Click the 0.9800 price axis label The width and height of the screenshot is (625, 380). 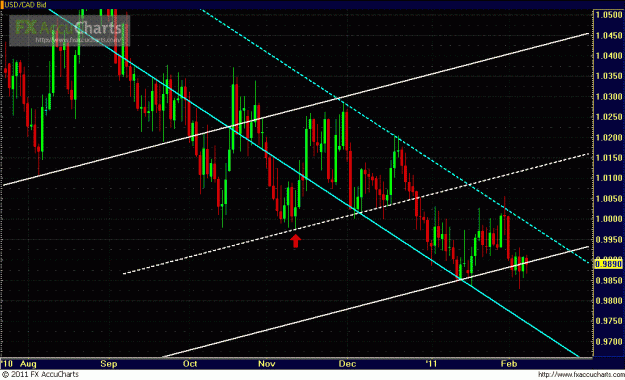[x=609, y=301]
